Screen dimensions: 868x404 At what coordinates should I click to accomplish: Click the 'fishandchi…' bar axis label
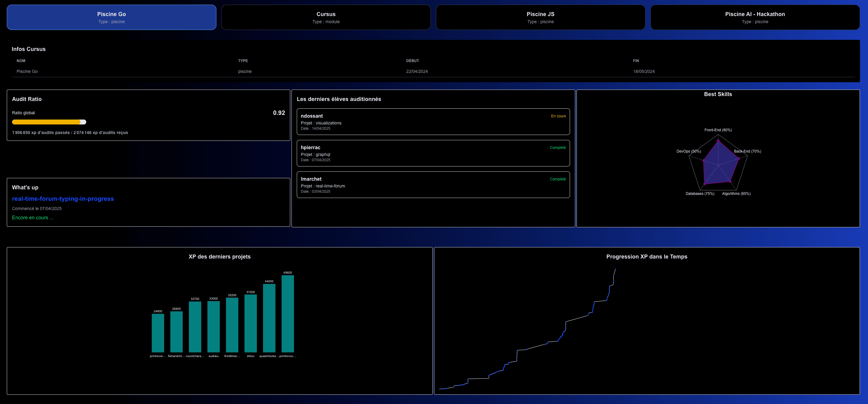click(176, 356)
